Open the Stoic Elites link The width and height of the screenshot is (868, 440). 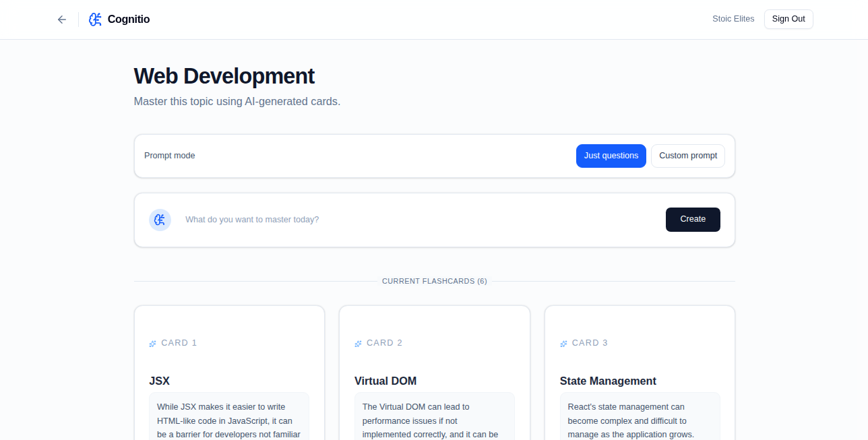733,19
